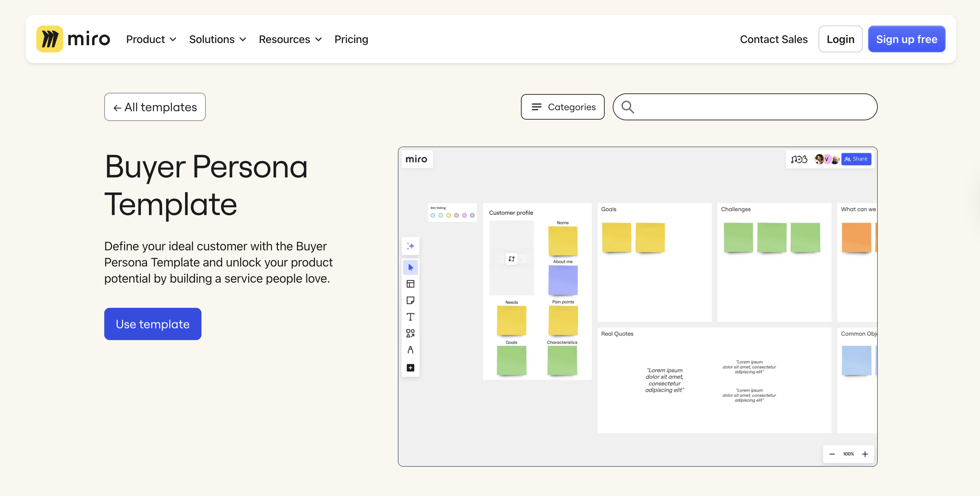This screenshot has width=980, height=496.
Task: Click the red Dot Voting dot
Action: [x=456, y=215]
